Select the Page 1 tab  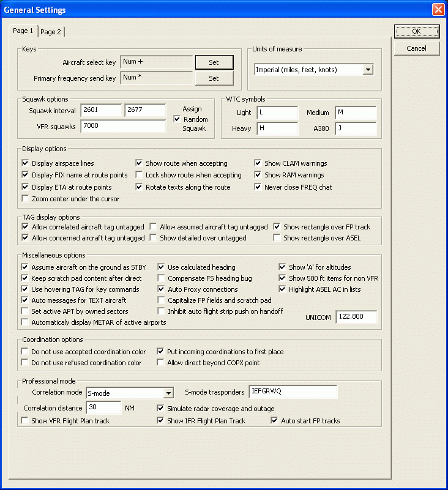tap(23, 31)
